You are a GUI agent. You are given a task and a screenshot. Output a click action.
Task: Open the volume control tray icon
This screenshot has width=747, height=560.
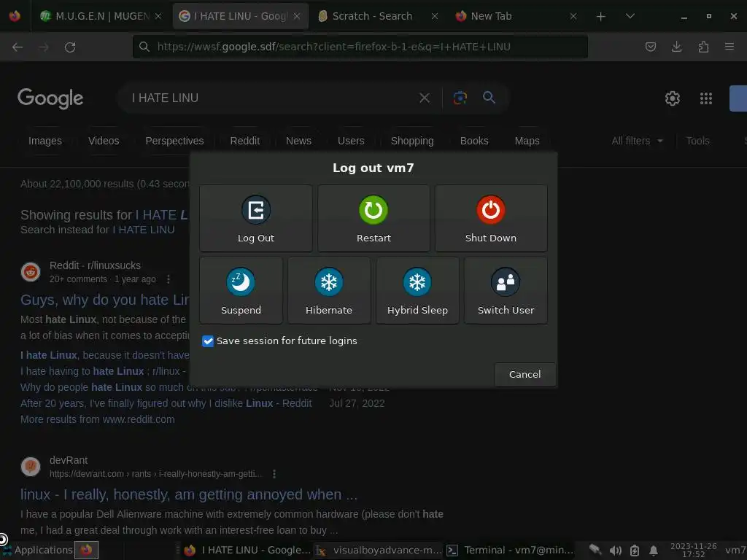[615, 551]
